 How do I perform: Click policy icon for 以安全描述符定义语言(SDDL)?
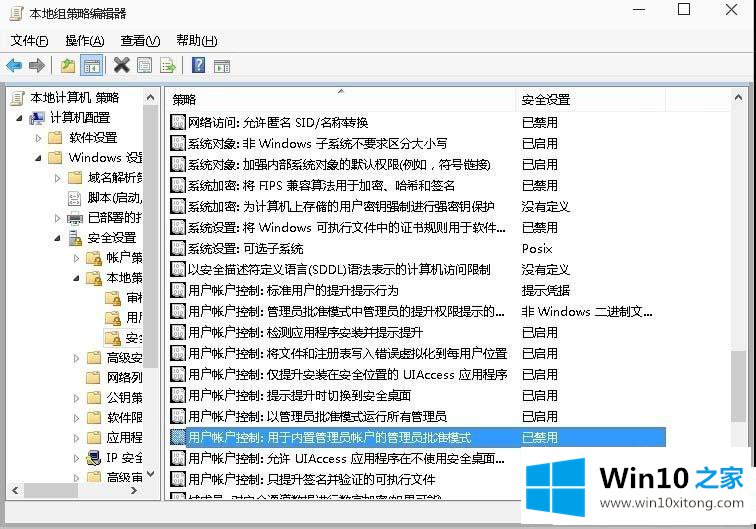[178, 270]
